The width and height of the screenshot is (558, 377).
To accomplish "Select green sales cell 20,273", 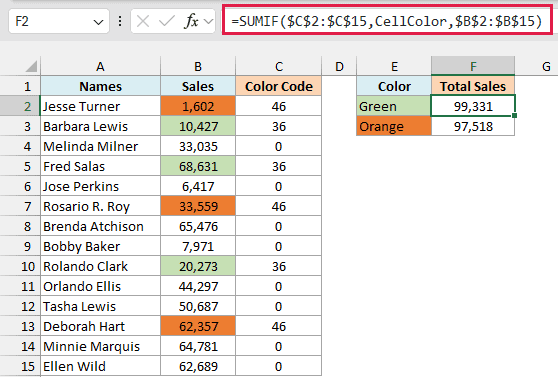I will pos(198,266).
